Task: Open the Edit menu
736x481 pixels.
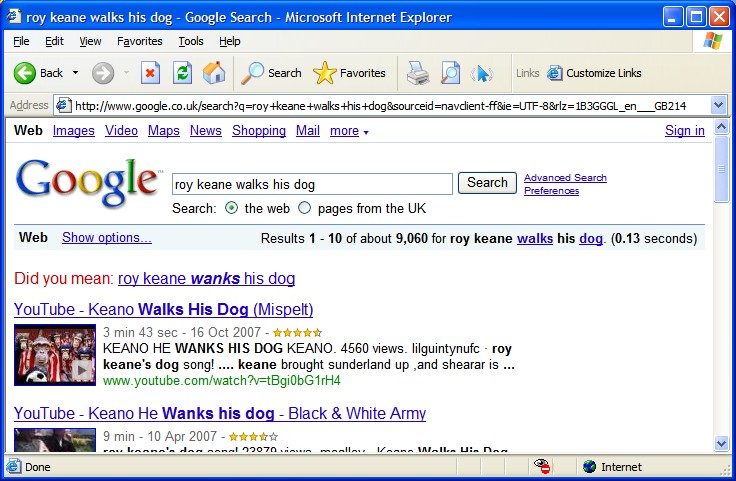Action: tap(54, 41)
